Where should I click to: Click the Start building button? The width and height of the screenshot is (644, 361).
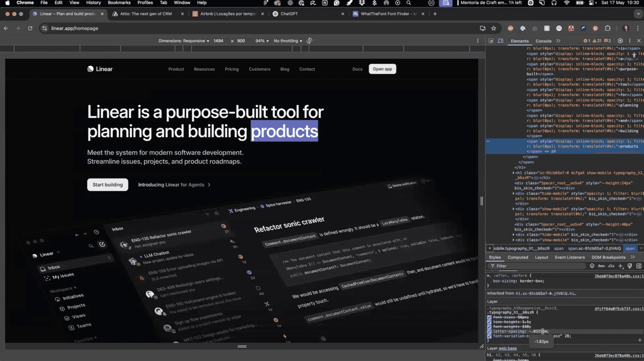click(x=108, y=185)
